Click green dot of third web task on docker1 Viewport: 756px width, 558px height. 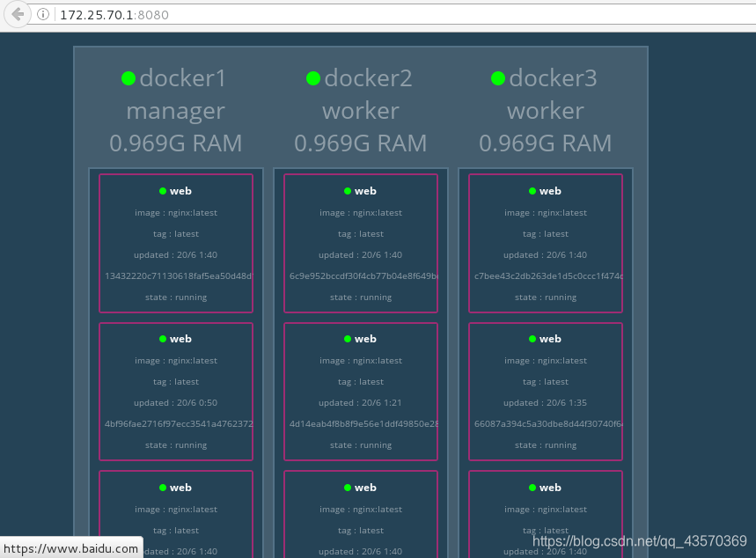(163, 488)
